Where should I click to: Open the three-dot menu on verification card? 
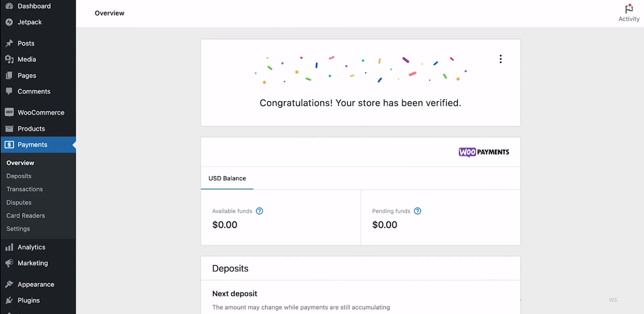[501, 59]
